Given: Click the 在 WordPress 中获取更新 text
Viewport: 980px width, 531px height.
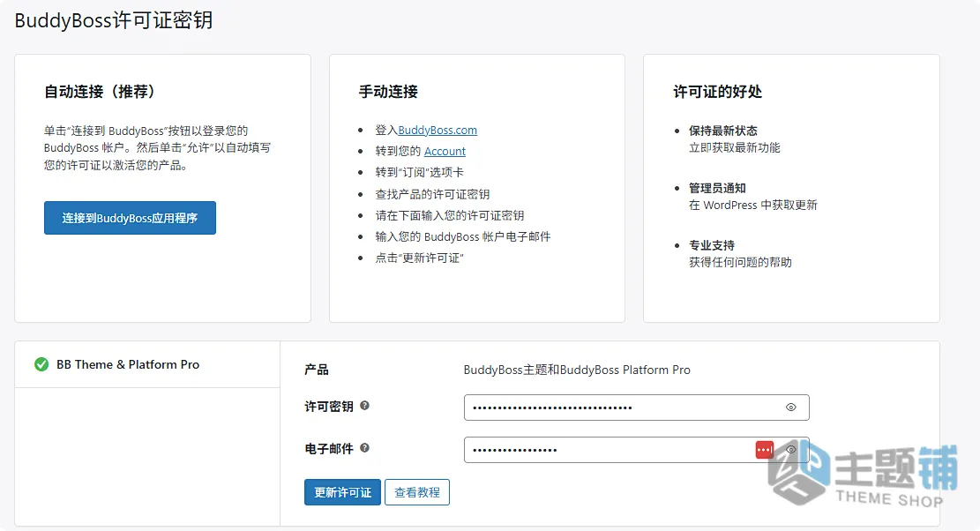Looking at the screenshot, I should tap(753, 206).
